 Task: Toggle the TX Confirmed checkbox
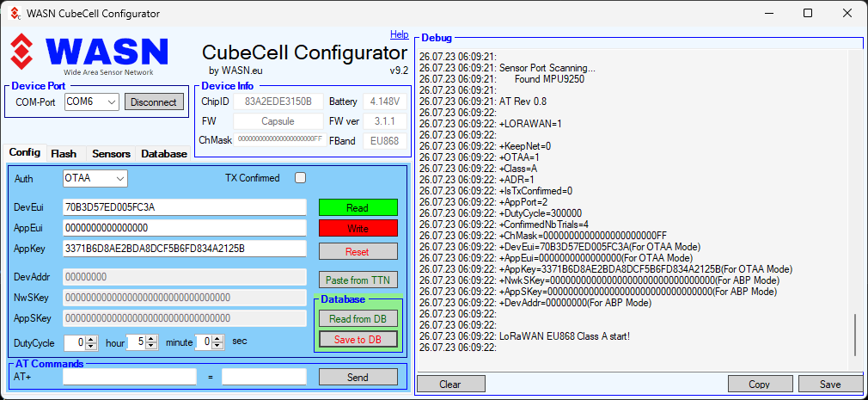tap(300, 178)
